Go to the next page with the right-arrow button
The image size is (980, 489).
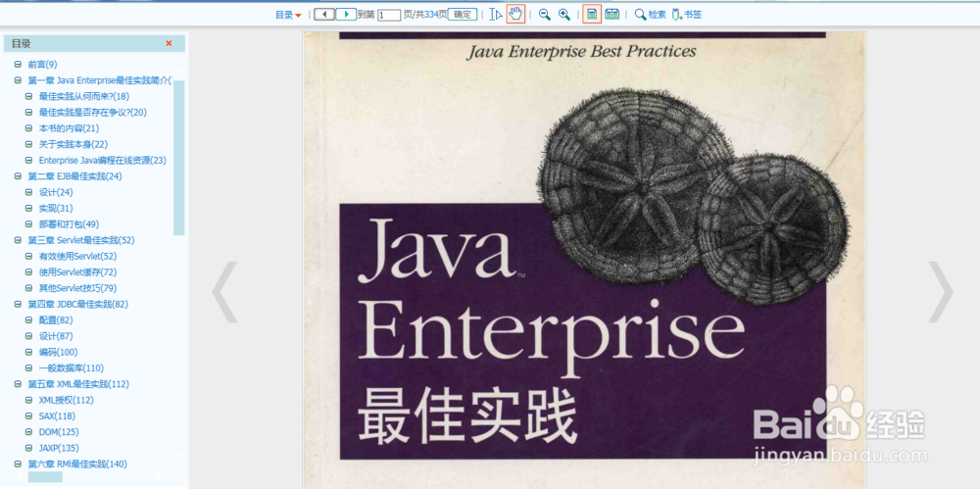(346, 14)
